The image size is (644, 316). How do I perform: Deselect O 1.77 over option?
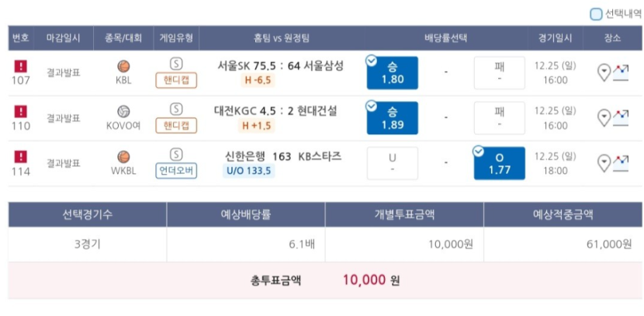point(499,163)
